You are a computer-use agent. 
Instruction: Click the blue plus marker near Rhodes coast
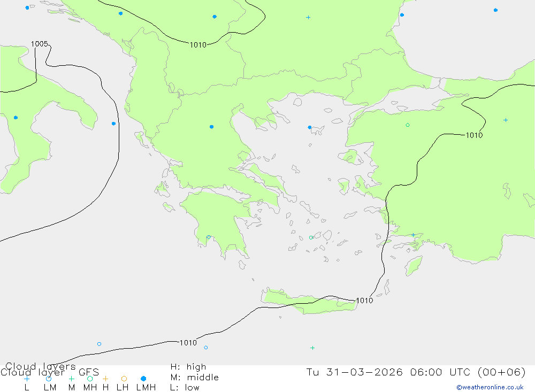(413, 235)
